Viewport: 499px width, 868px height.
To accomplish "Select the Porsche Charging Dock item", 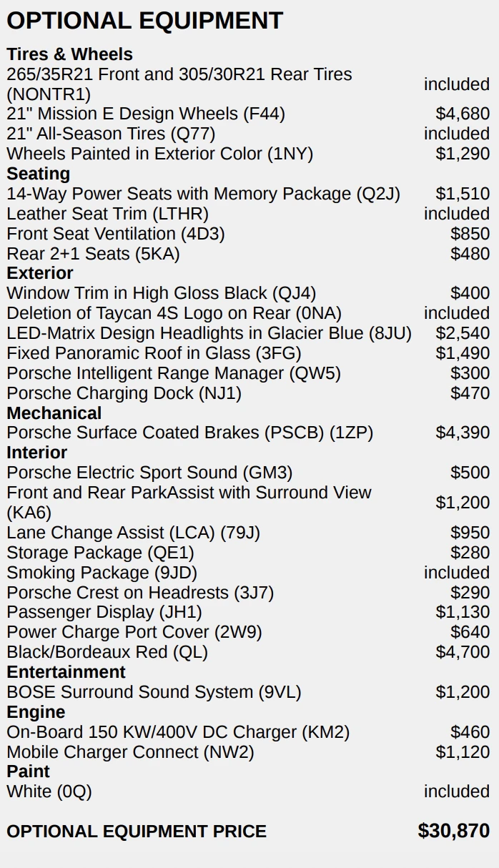I will [124, 393].
